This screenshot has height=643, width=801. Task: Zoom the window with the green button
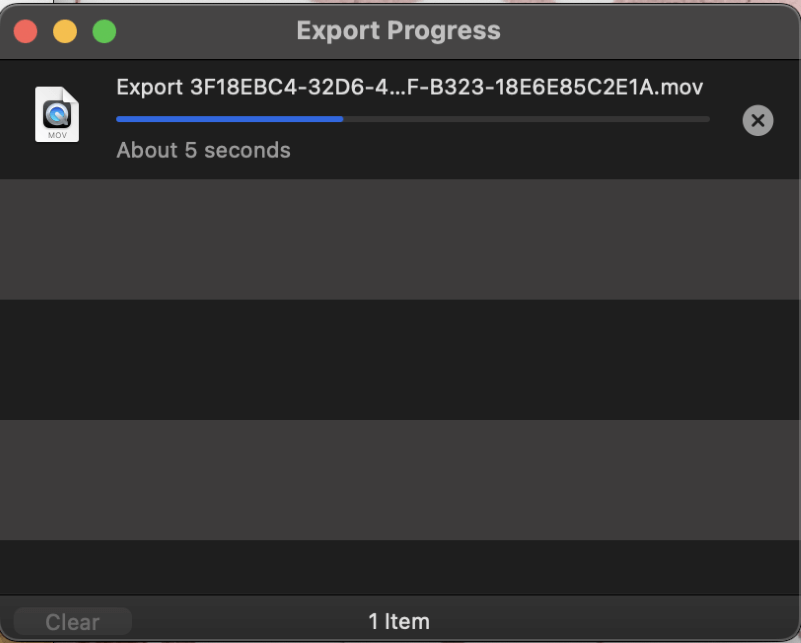point(104,31)
